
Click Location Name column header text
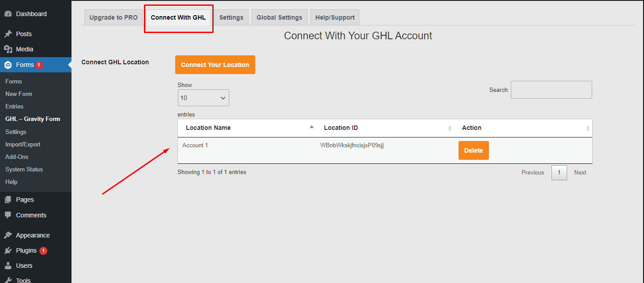pyautogui.click(x=208, y=128)
